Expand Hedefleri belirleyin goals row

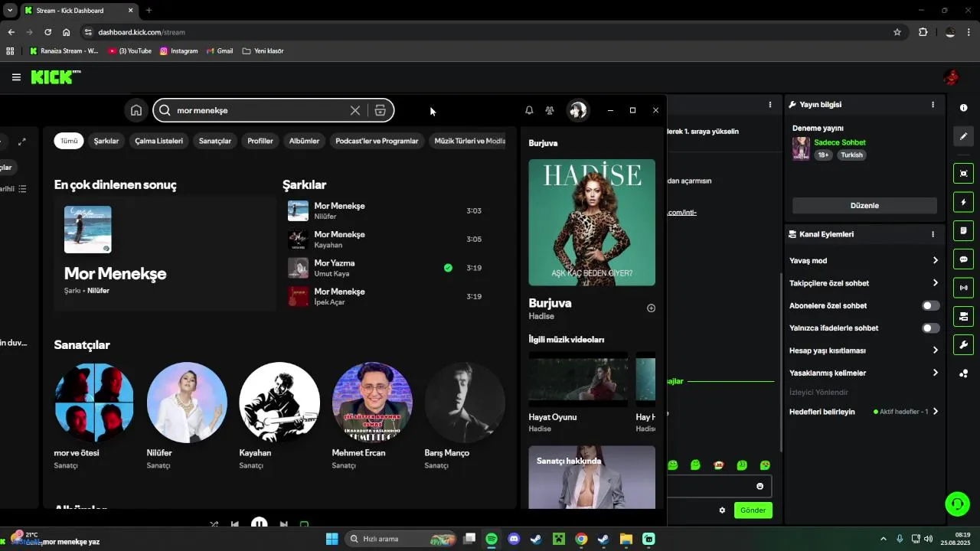pos(863,412)
